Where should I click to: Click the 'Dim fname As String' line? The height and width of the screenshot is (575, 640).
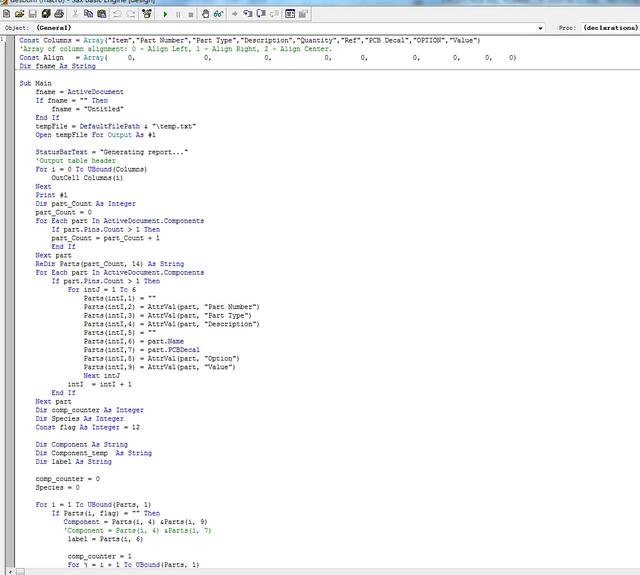[x=57, y=66]
